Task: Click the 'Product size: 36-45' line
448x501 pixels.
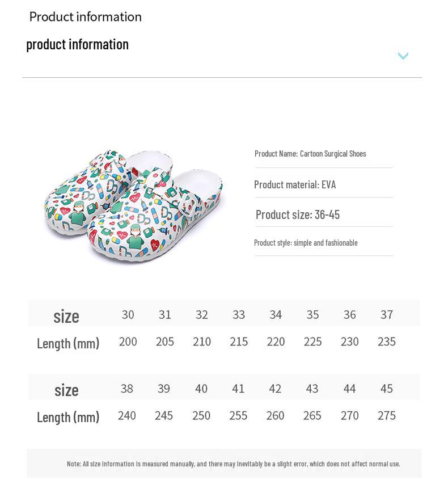Action: click(x=298, y=214)
